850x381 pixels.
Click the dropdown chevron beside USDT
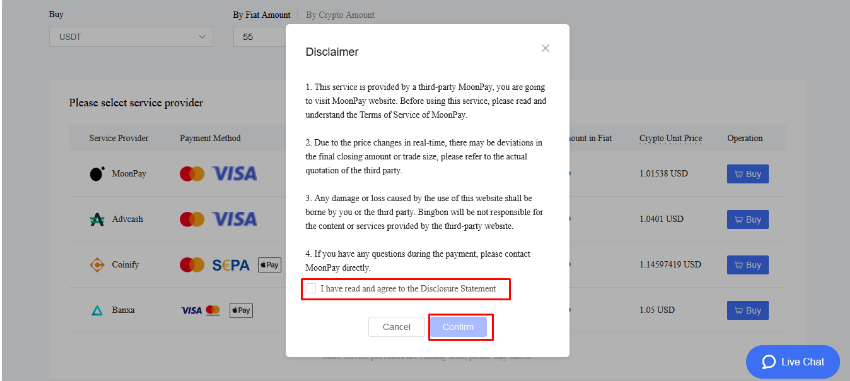point(202,37)
